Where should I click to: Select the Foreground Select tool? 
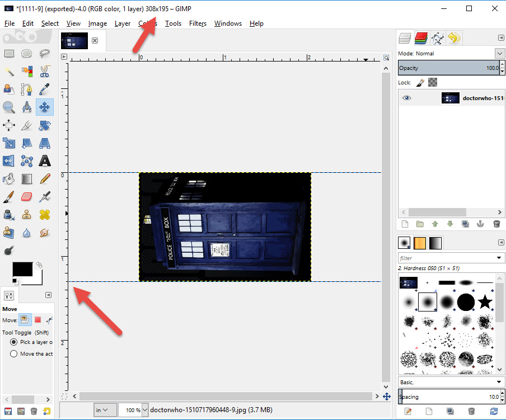[x=9, y=89]
